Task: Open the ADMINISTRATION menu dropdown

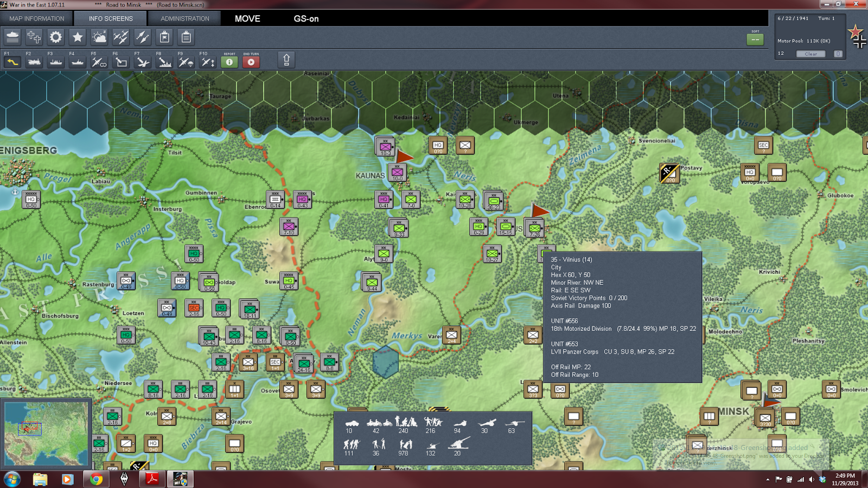Action: 184,18
